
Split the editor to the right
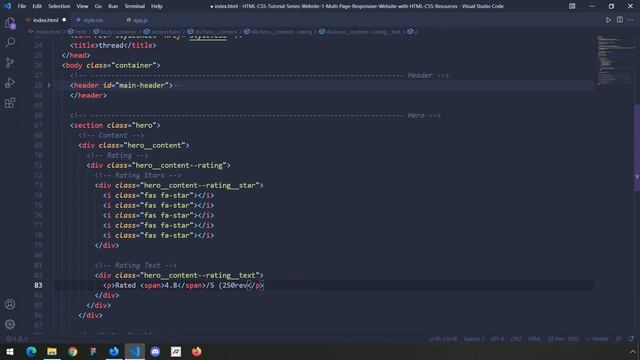(x=620, y=20)
